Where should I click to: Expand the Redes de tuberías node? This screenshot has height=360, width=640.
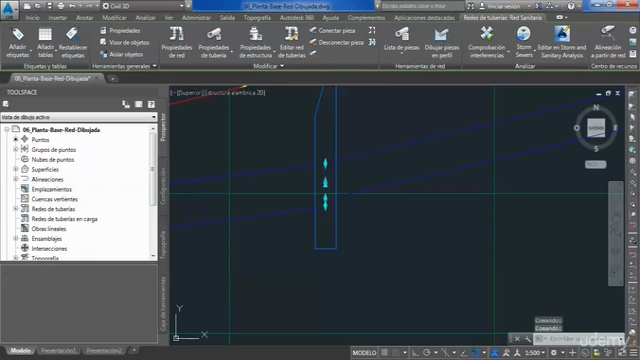point(16,209)
